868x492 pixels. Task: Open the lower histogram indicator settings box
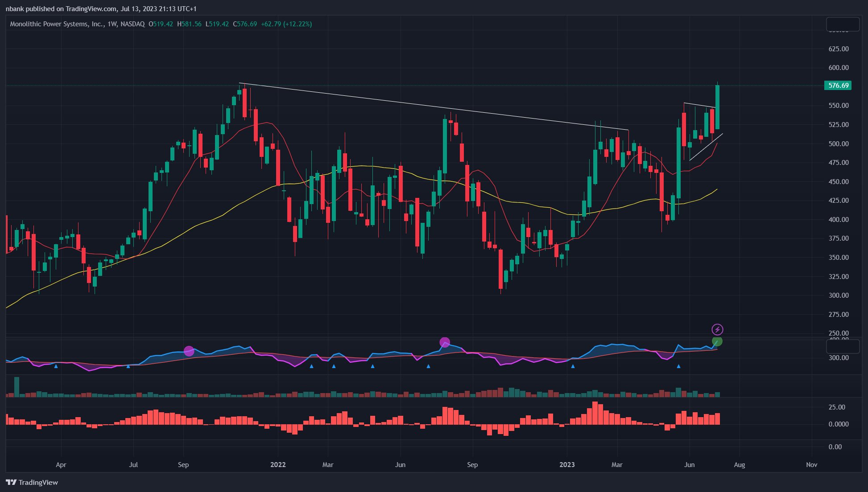pos(844,345)
